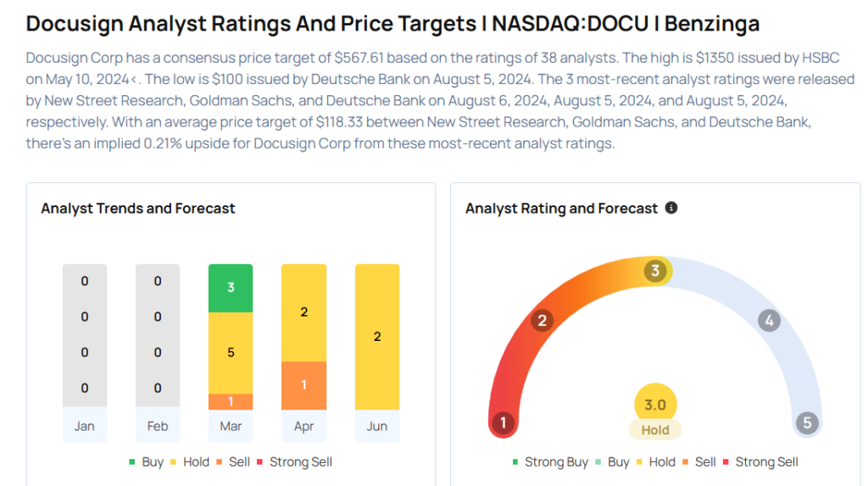Click gauge marker number 5
This screenshot has width=868, height=486.
(807, 422)
